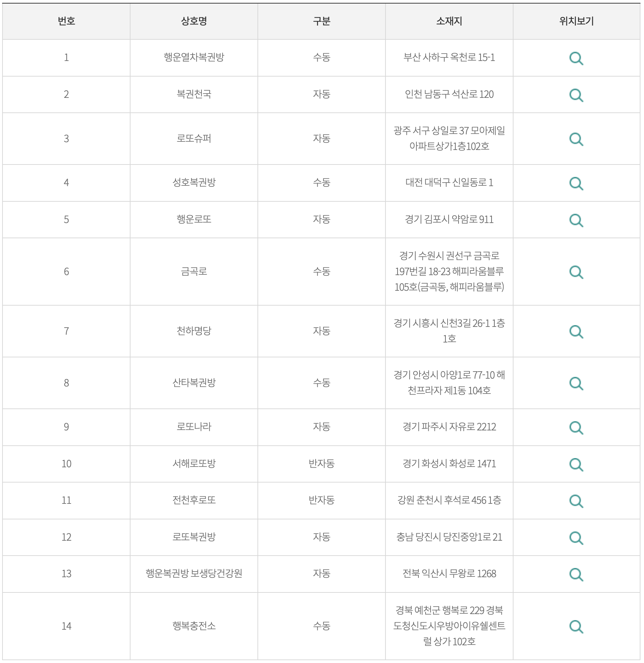Click the 번호 column header
Viewport: 644px width, 663px height.
tap(66, 21)
